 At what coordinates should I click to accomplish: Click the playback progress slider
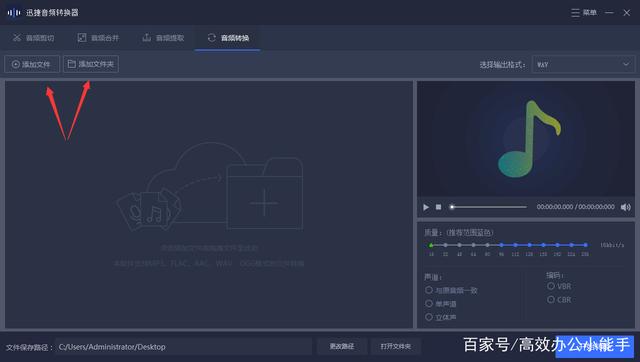[x=489, y=207]
